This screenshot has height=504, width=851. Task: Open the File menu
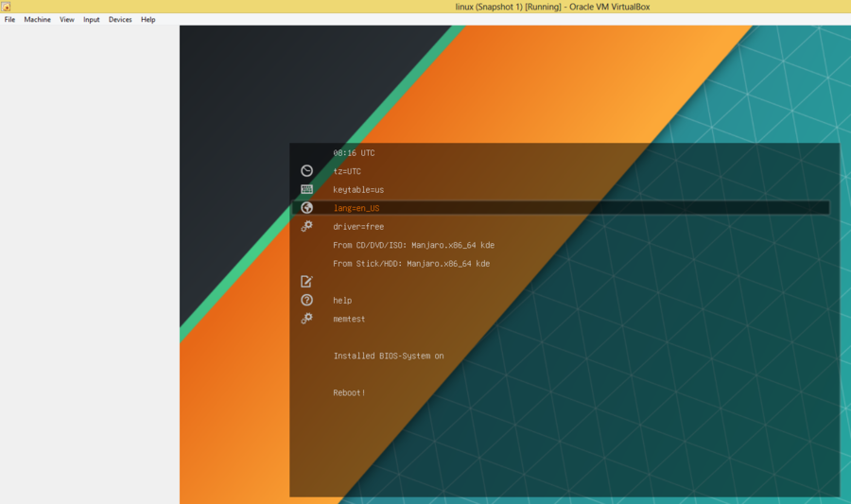(9, 20)
